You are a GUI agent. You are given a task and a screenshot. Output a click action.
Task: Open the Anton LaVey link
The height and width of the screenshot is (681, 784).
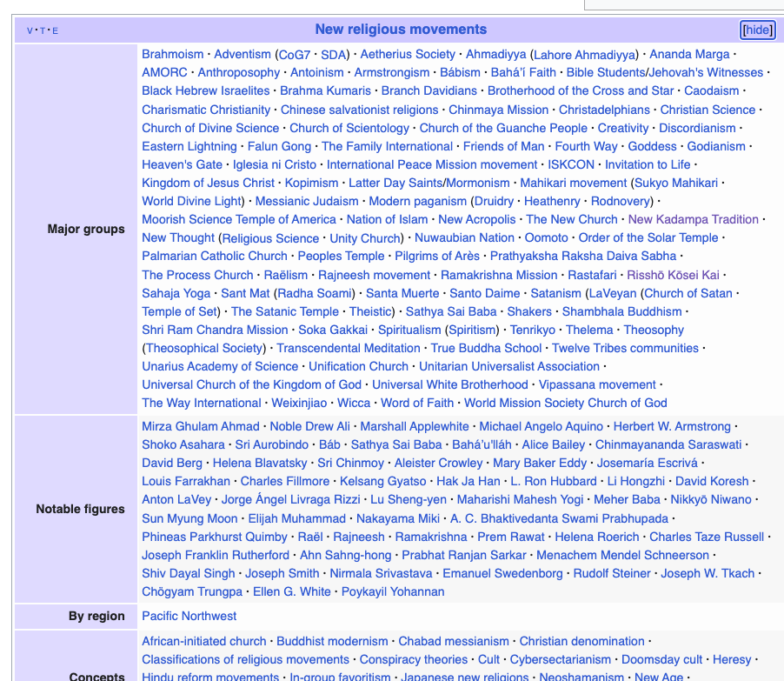pos(176,499)
